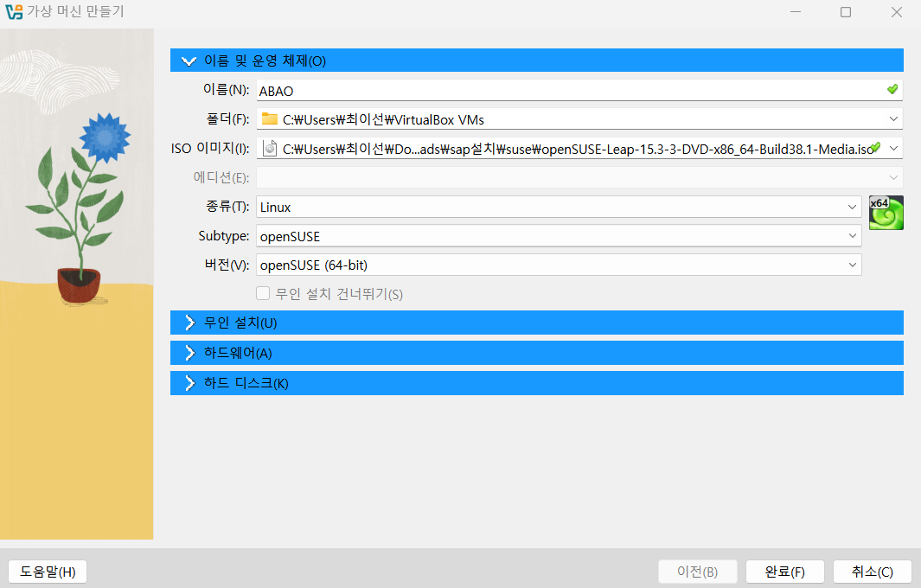921x588 pixels.
Task: Click the 이름(N): label
Action: [226, 90]
